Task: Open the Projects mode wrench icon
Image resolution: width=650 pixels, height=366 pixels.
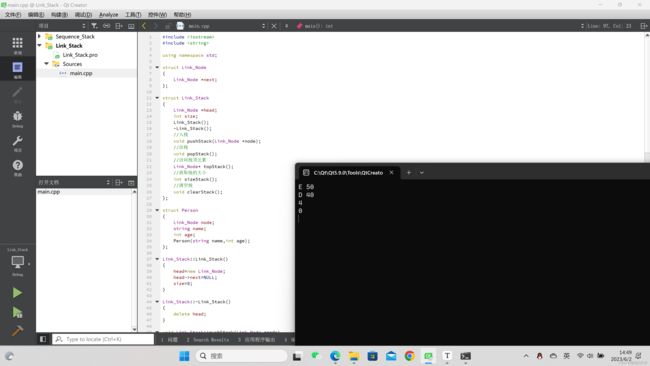Action: pos(17,141)
